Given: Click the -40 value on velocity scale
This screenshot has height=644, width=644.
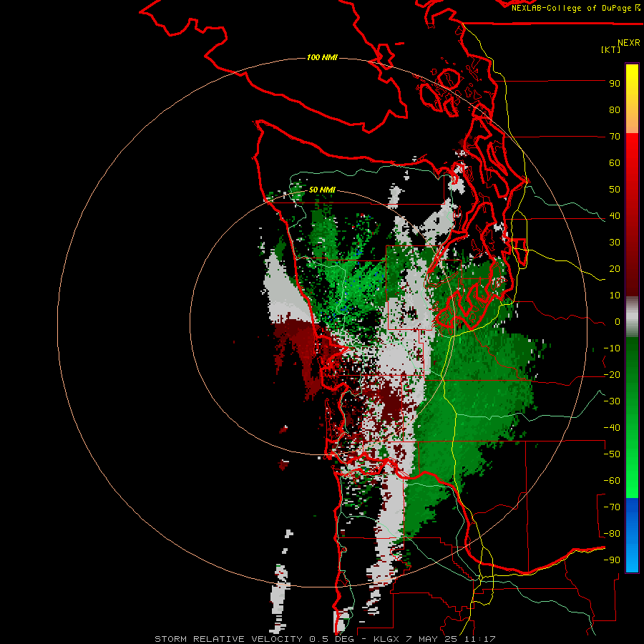Looking at the screenshot, I should (612, 428).
